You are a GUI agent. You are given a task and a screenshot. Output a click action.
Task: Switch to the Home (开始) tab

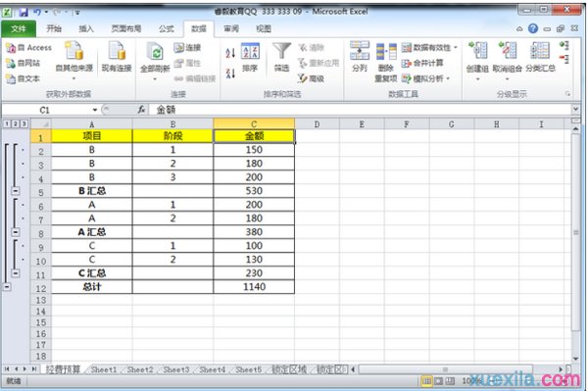(54, 28)
